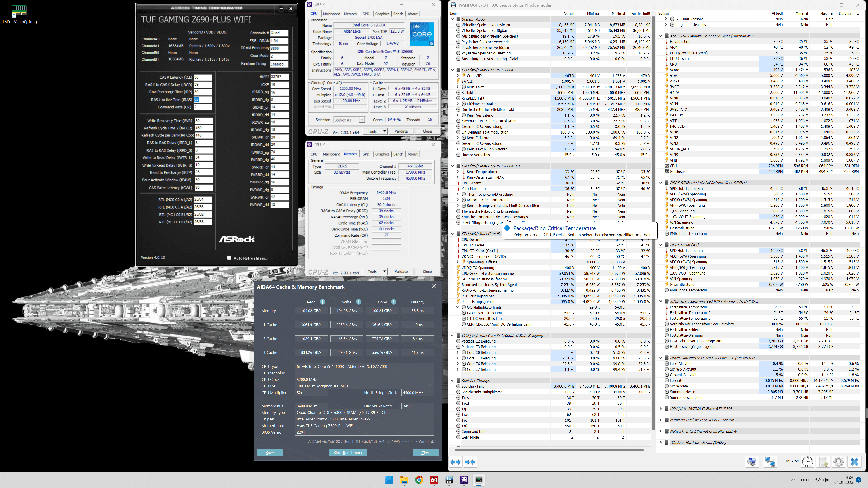Open Bench tab in top CPU-Z
Screen dimensions: 868x488
[398, 14]
